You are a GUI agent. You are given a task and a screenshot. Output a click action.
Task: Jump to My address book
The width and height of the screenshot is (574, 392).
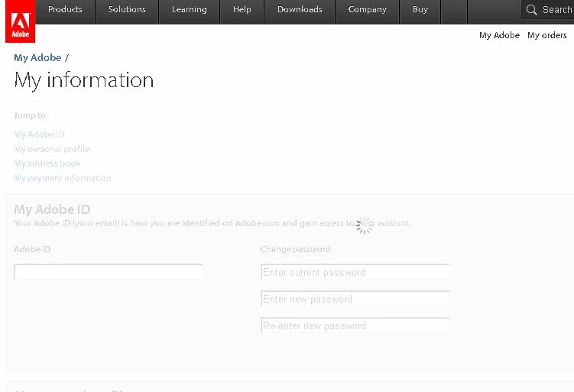47,164
